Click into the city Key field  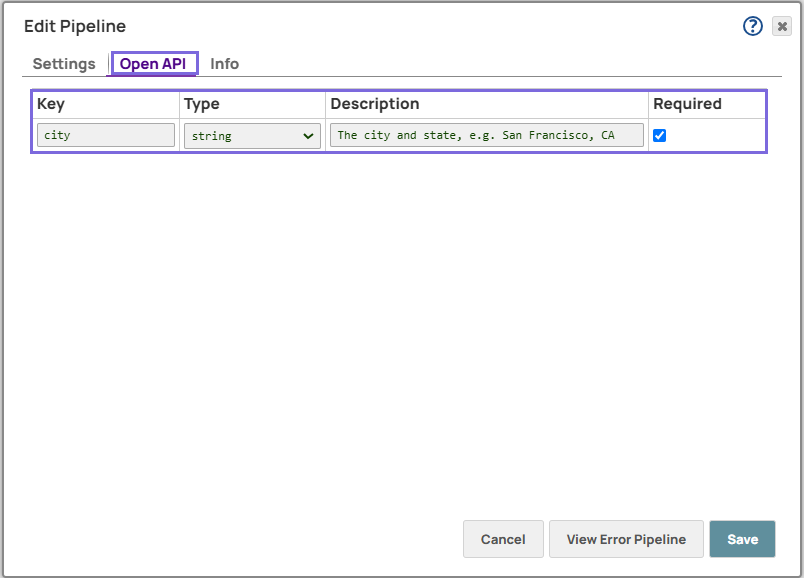click(106, 135)
